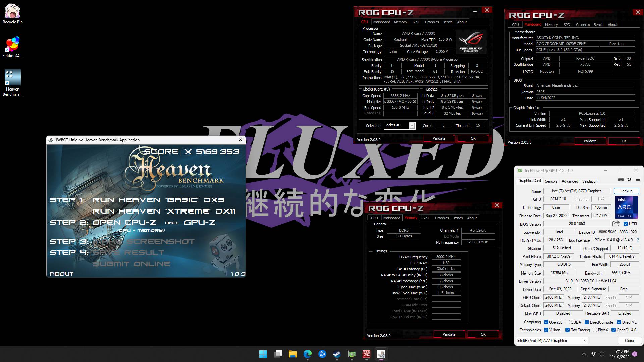This screenshot has width=644, height=362.
Task: Switch to ROG CPU-Z via taskbar icon
Action: click(366, 354)
